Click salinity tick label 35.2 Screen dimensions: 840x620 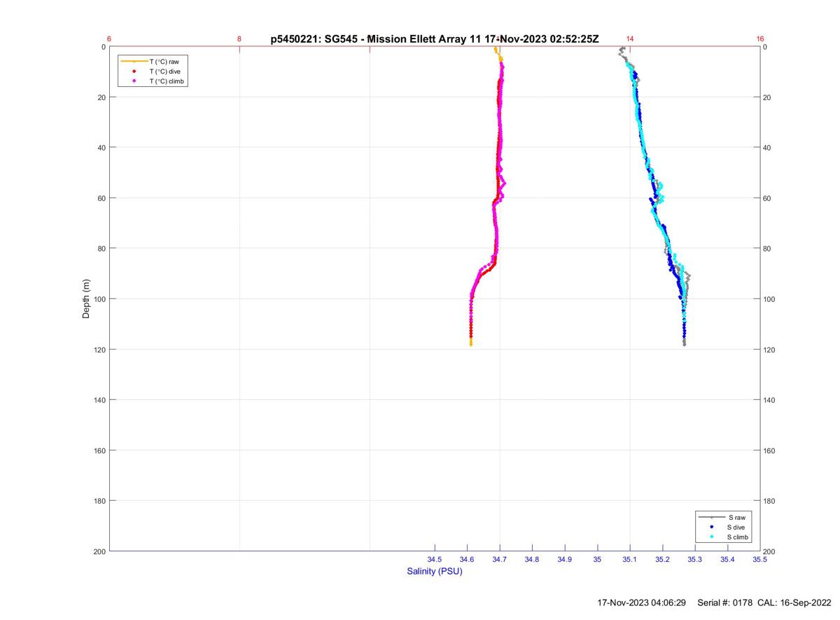662,560
